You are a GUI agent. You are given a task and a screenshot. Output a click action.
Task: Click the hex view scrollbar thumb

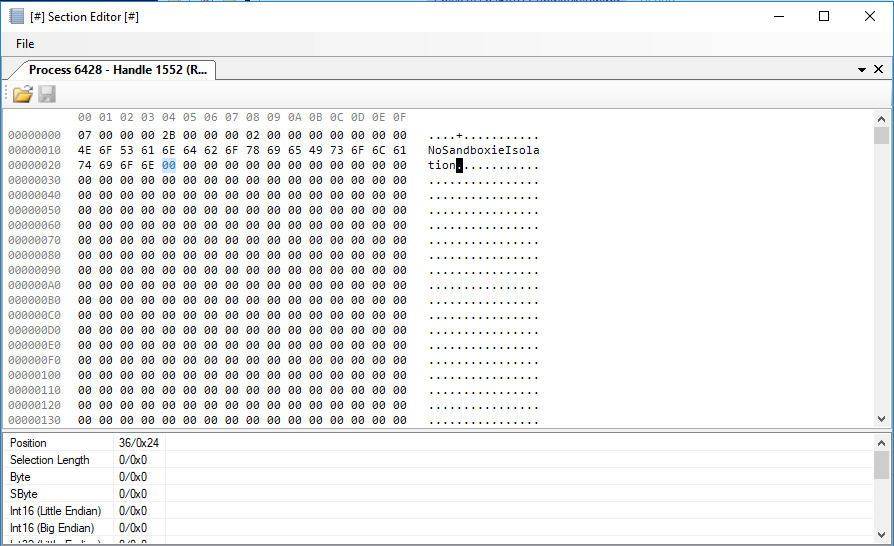(881, 136)
